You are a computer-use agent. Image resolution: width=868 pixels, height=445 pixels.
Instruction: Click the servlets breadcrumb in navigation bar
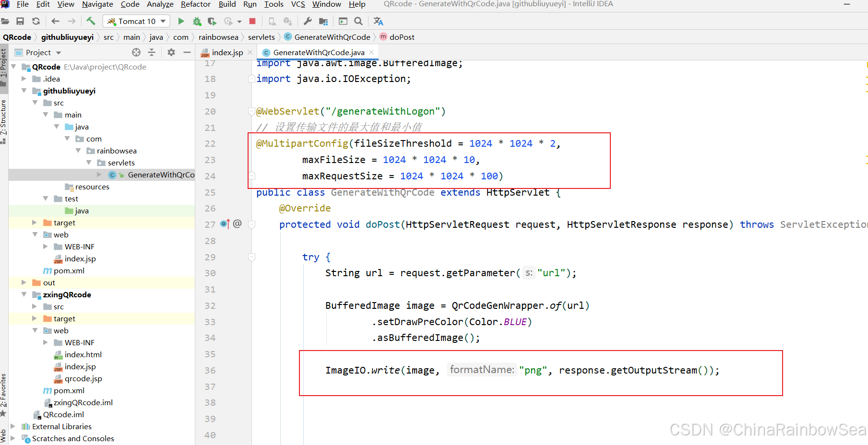coord(261,37)
